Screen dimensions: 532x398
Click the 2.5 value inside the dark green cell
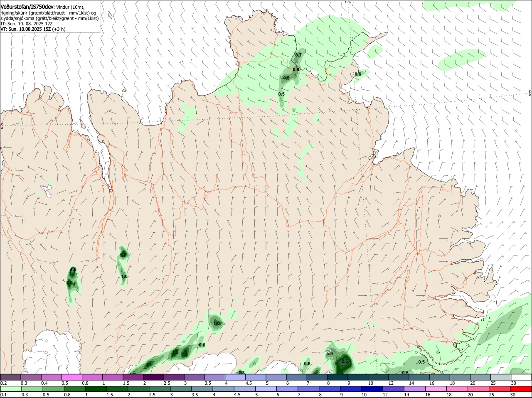[x=345, y=361]
